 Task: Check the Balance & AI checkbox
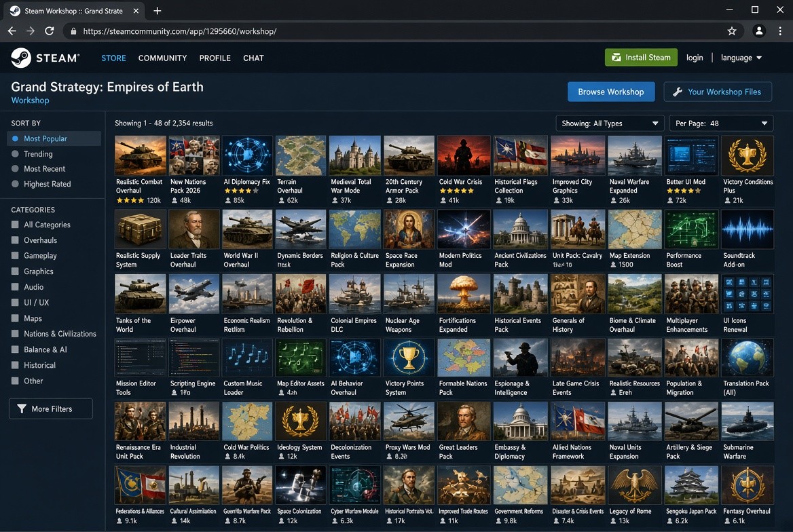[15, 349]
